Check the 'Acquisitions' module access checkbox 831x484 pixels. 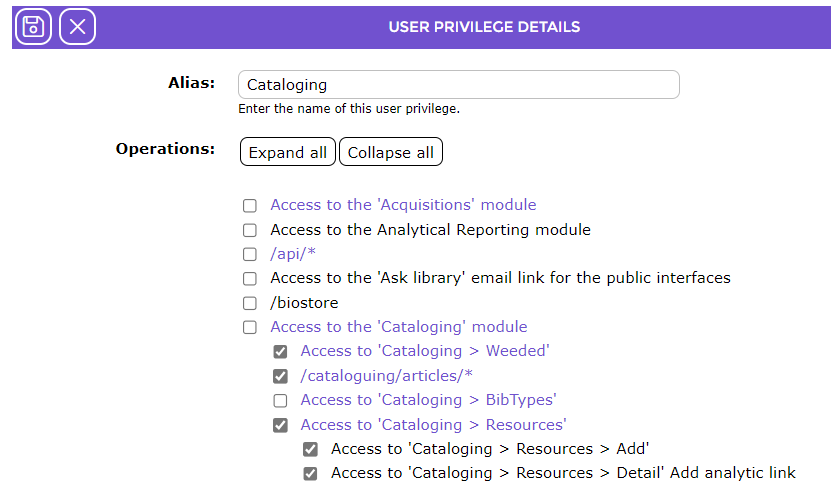250,206
